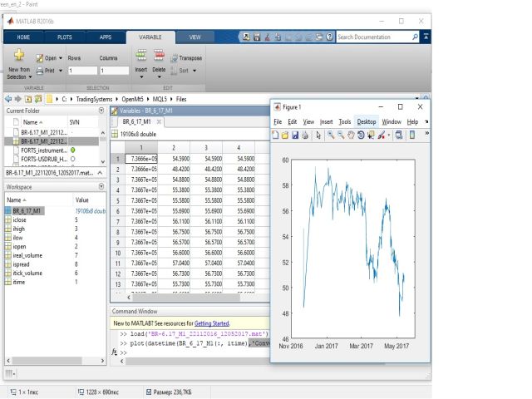Minimize the toolstrip with the collapse arrow
This screenshot has height=399, width=532.
click(x=426, y=37)
